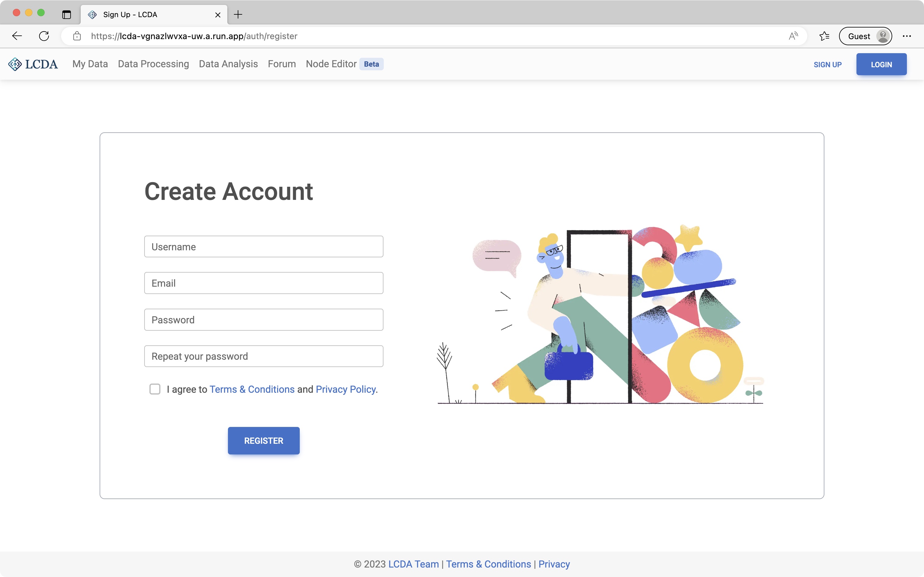924x577 pixels.
Task: Click the site info lock icon
Action: coord(77,36)
